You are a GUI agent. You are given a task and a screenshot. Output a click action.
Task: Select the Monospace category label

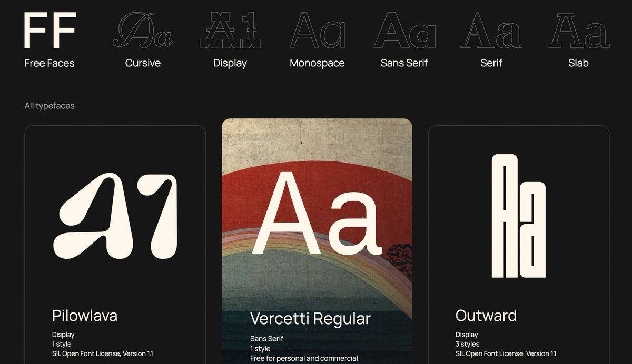(x=317, y=63)
